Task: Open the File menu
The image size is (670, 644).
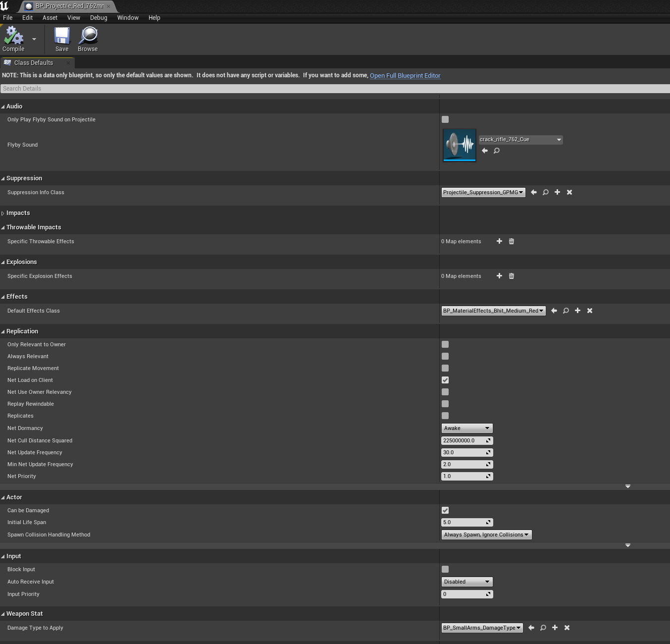Action: [8, 18]
